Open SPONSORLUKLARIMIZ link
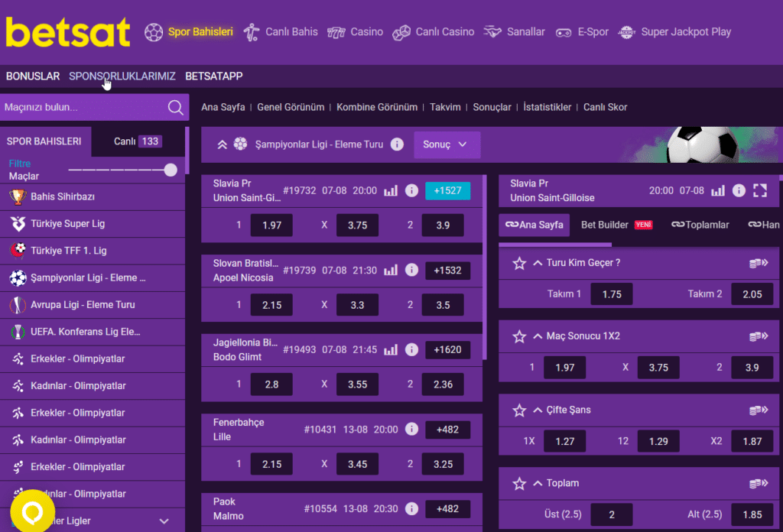 122,76
